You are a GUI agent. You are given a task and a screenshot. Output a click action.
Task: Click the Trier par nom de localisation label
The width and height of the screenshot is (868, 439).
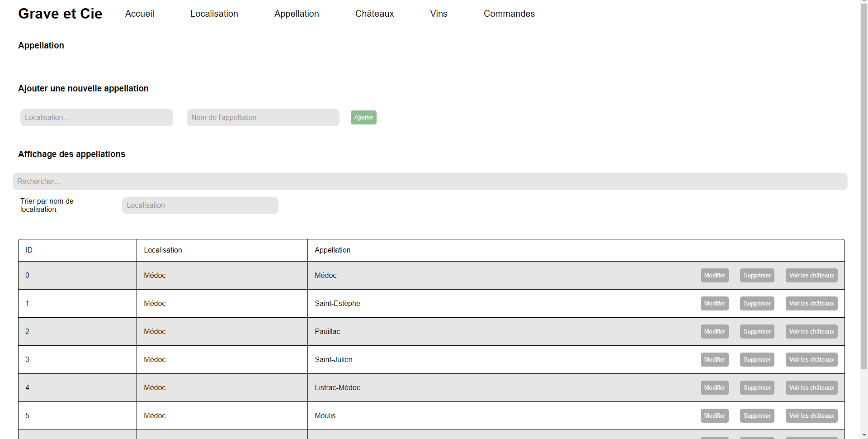coord(47,205)
